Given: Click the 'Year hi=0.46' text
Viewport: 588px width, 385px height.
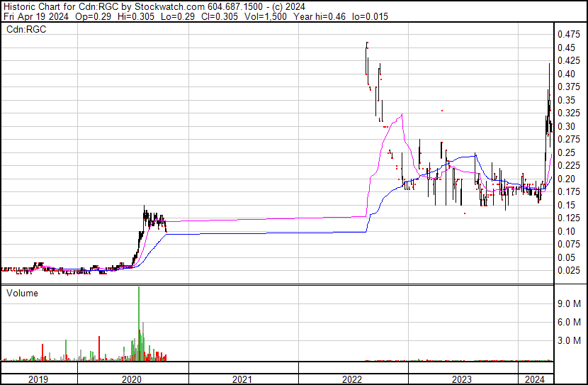Looking at the screenshot, I should (x=320, y=16).
